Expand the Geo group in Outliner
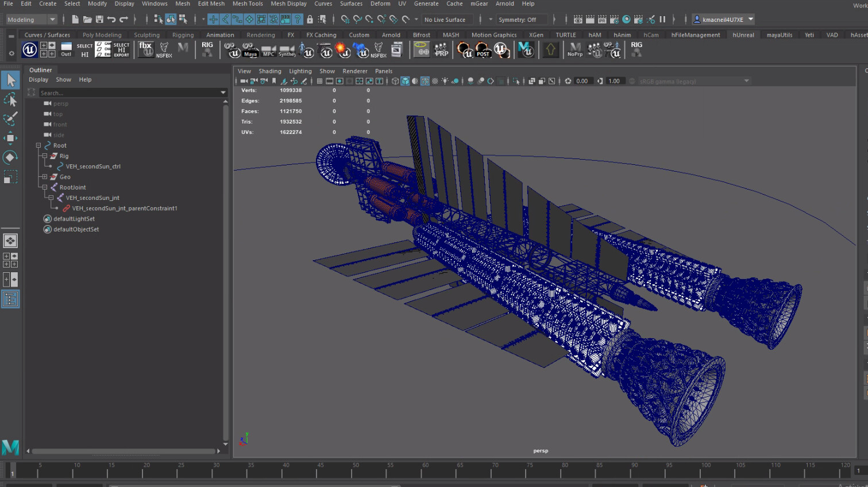868x487 pixels. click(45, 177)
